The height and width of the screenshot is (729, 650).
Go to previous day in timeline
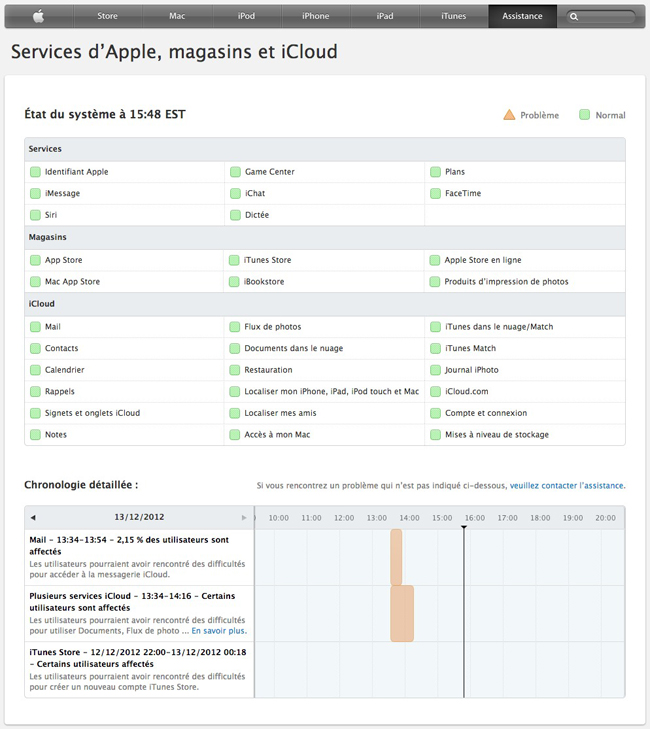coord(33,517)
